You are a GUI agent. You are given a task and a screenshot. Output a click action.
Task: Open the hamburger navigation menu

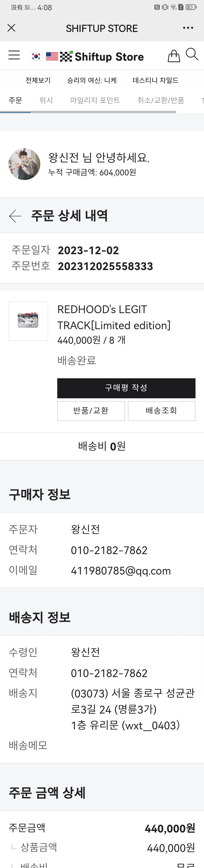coord(14,55)
